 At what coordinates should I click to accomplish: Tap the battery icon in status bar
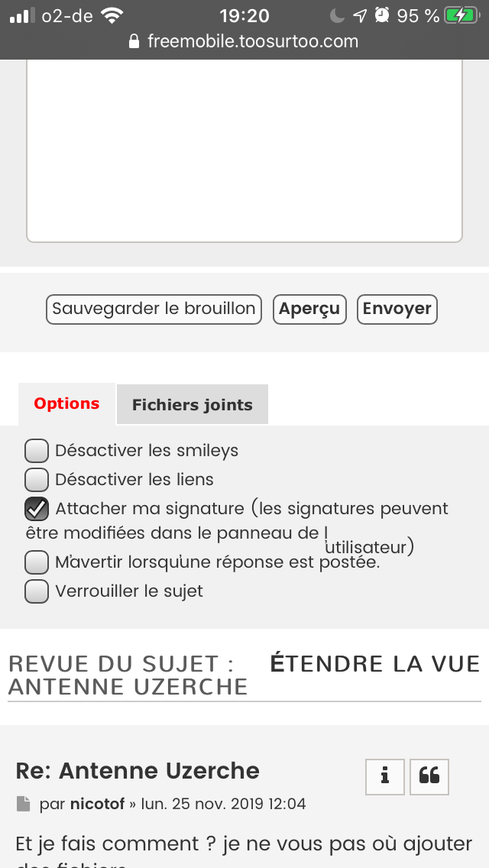tap(462, 15)
